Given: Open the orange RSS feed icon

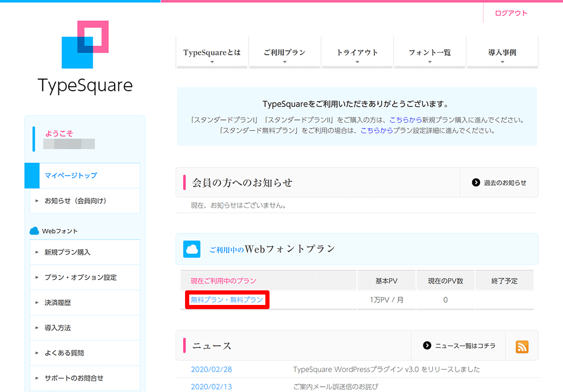Looking at the screenshot, I should pos(522,347).
